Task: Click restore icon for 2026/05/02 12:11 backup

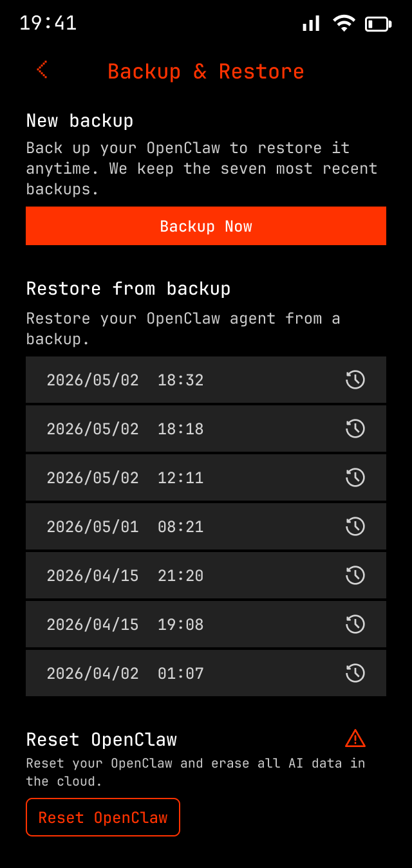Action: tap(355, 477)
